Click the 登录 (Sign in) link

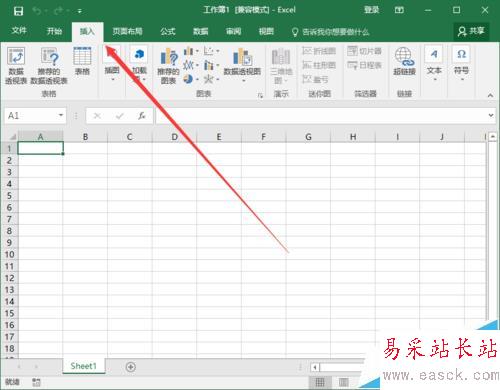click(371, 10)
